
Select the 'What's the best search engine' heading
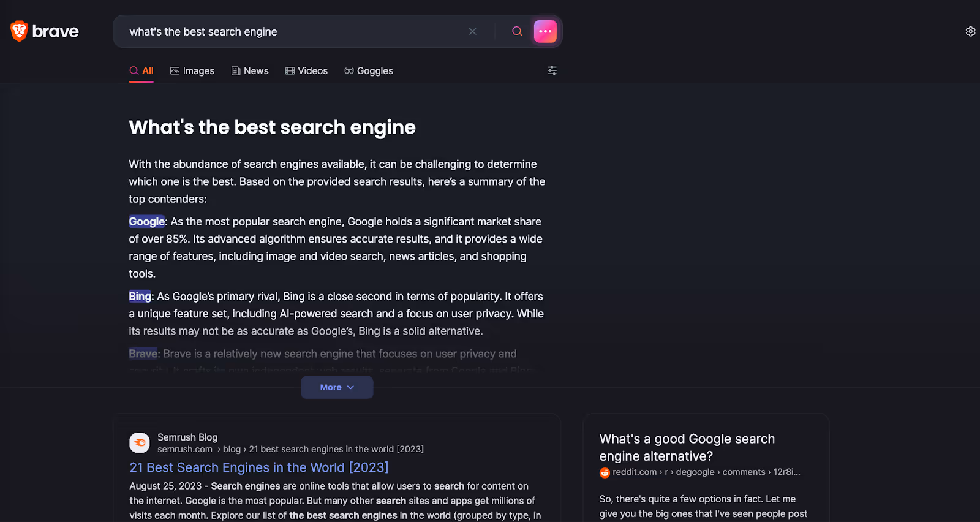pos(272,127)
